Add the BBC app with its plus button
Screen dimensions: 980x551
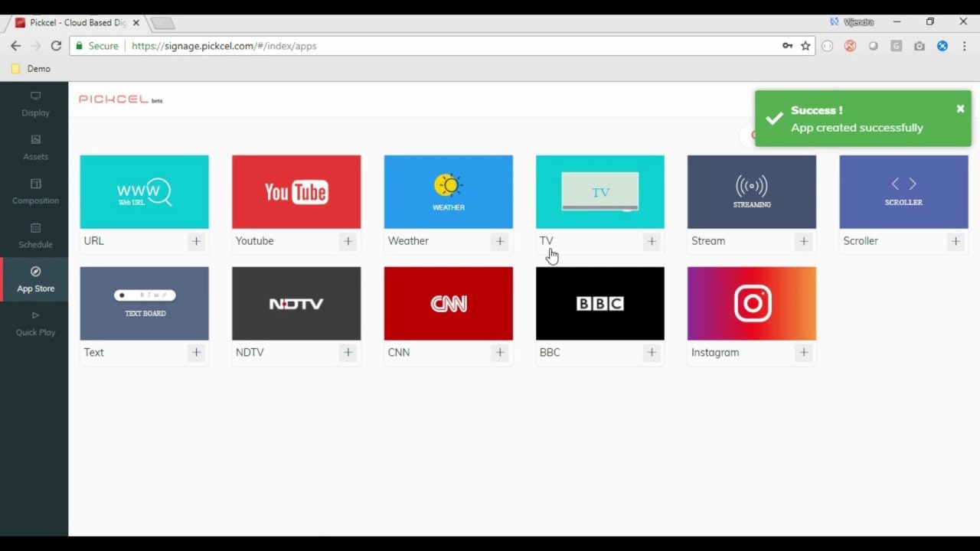652,353
